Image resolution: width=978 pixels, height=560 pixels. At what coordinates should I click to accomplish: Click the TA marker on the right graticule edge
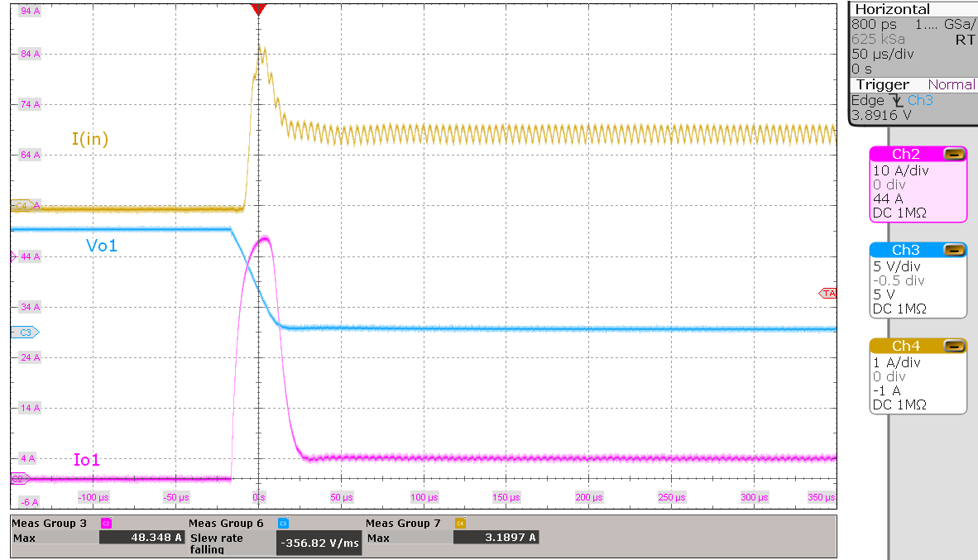[830, 293]
